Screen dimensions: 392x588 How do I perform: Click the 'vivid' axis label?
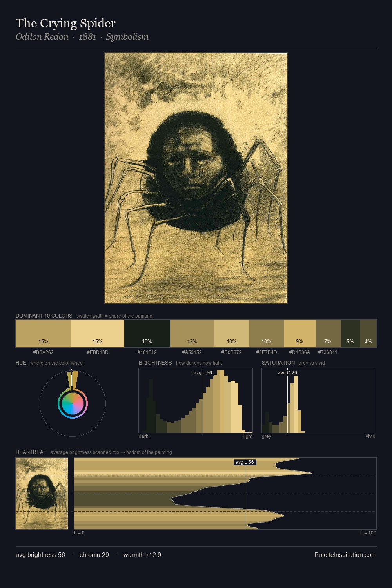coord(370,436)
